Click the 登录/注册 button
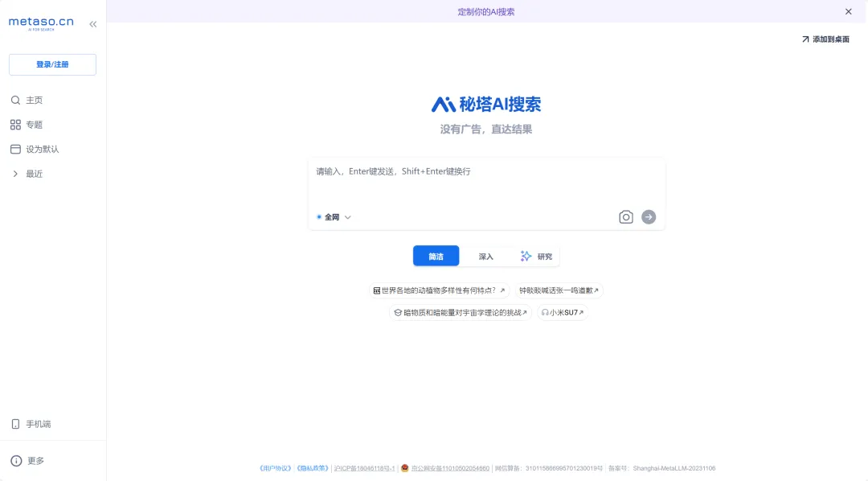This screenshot has width=868, height=481. click(x=52, y=64)
